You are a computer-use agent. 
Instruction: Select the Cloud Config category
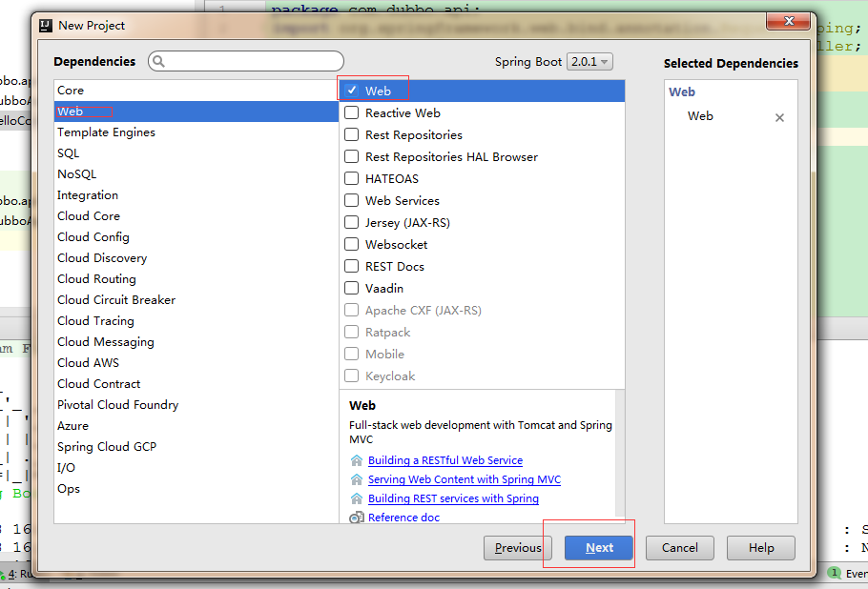click(x=196, y=237)
